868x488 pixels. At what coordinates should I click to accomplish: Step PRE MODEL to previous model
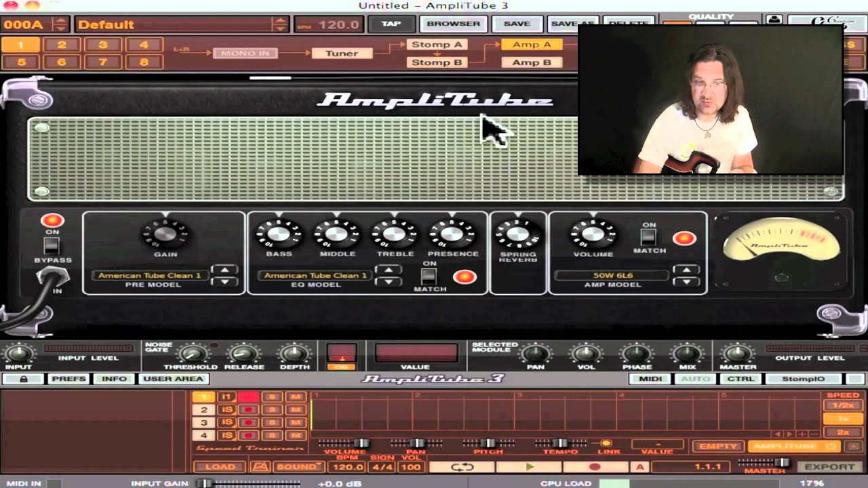[224, 281]
